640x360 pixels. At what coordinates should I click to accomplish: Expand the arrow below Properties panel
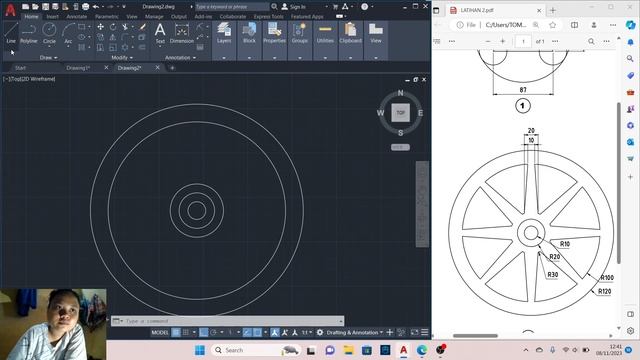[274, 58]
